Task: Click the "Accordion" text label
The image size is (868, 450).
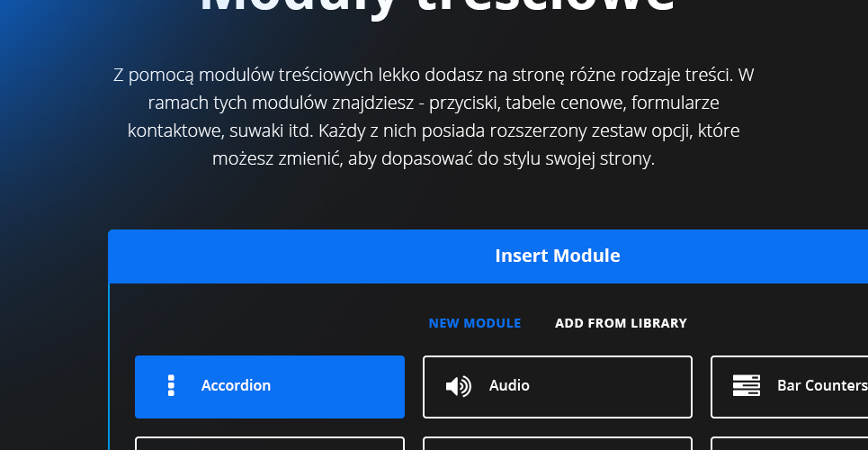Action: coord(236,386)
